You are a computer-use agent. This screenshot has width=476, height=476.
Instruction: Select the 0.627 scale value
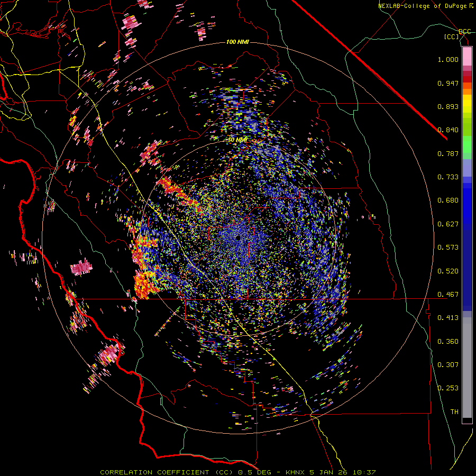click(x=448, y=224)
